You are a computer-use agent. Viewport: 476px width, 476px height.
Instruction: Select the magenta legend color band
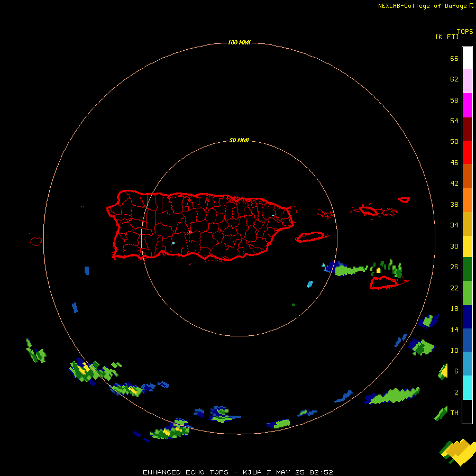(x=467, y=105)
